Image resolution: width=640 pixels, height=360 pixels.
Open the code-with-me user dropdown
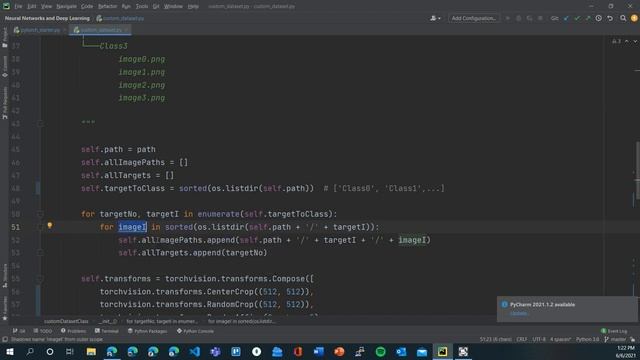pyautogui.click(x=435, y=18)
